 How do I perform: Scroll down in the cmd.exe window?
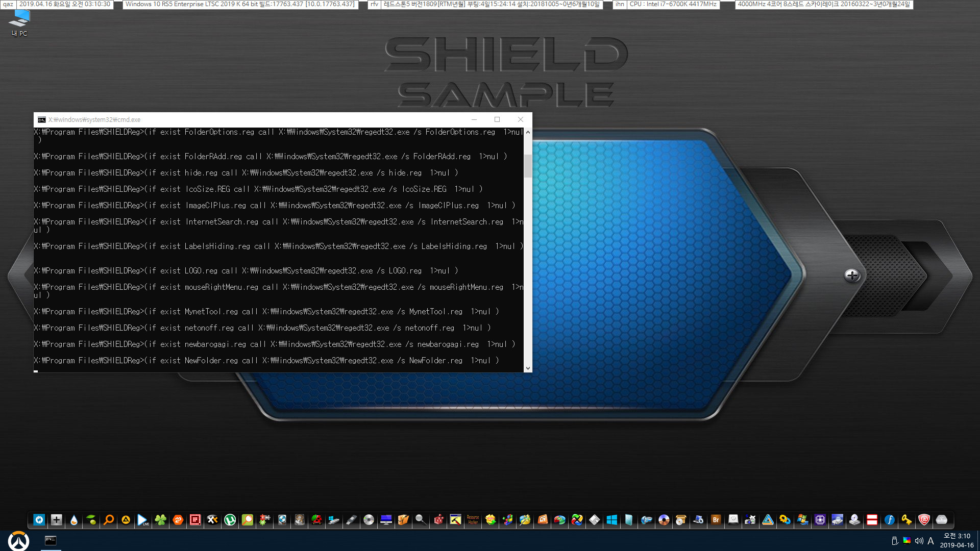click(x=528, y=368)
